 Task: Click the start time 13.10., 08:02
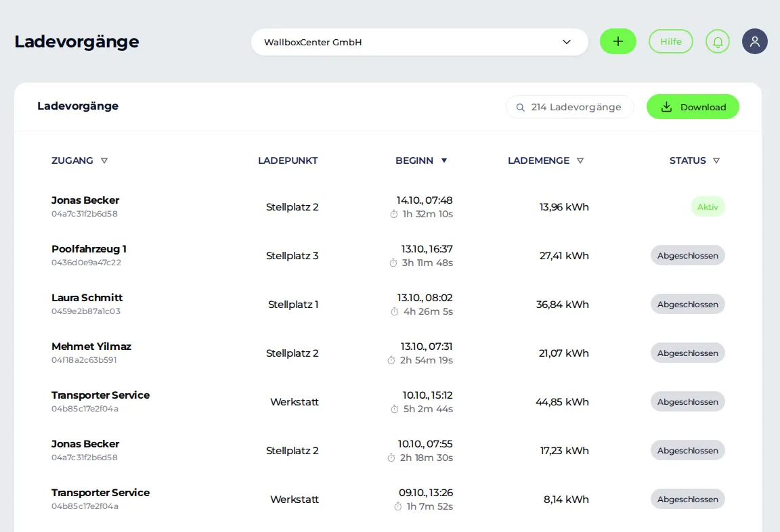pos(425,298)
